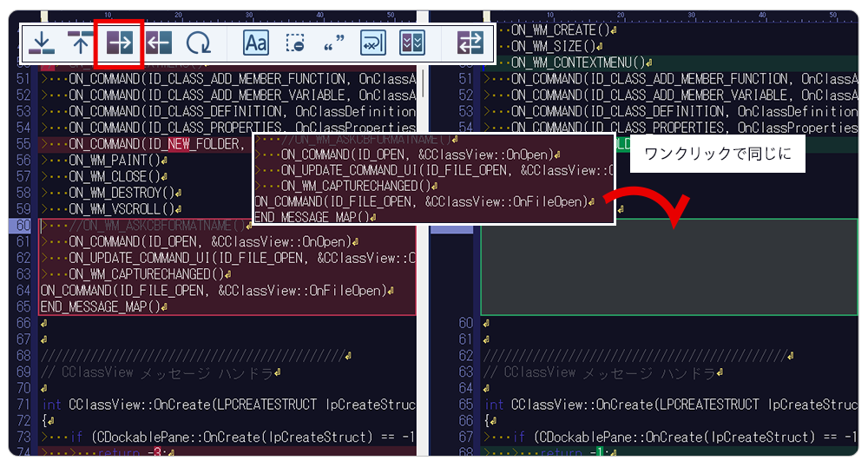Copy difference to the left pane icon
Screen dimensions: 868x467
(x=158, y=43)
